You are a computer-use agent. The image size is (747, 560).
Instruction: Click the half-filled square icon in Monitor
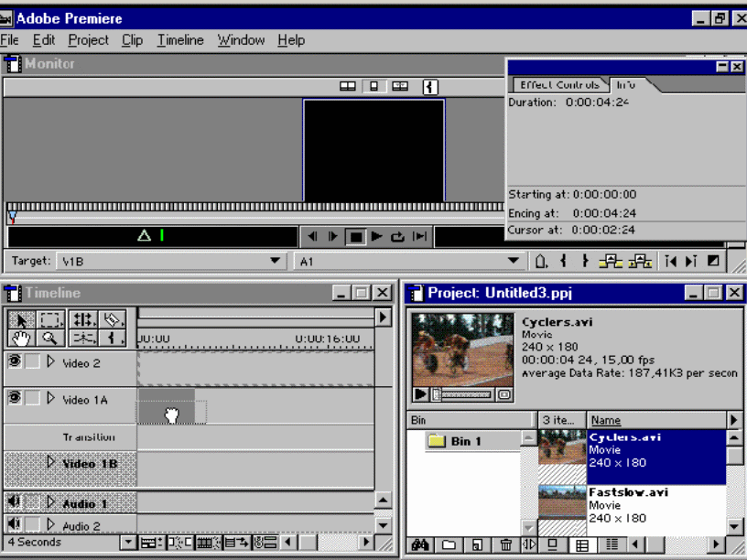pyautogui.click(x=713, y=261)
